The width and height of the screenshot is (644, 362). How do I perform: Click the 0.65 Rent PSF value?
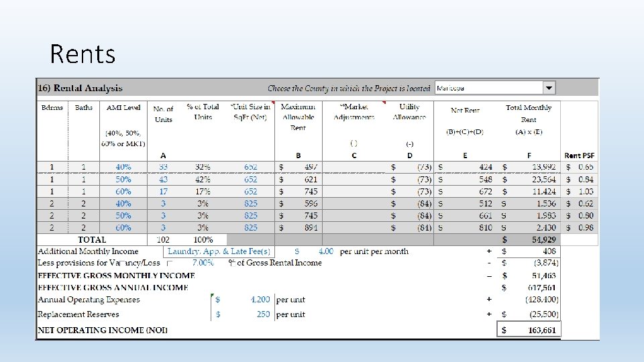point(586,167)
